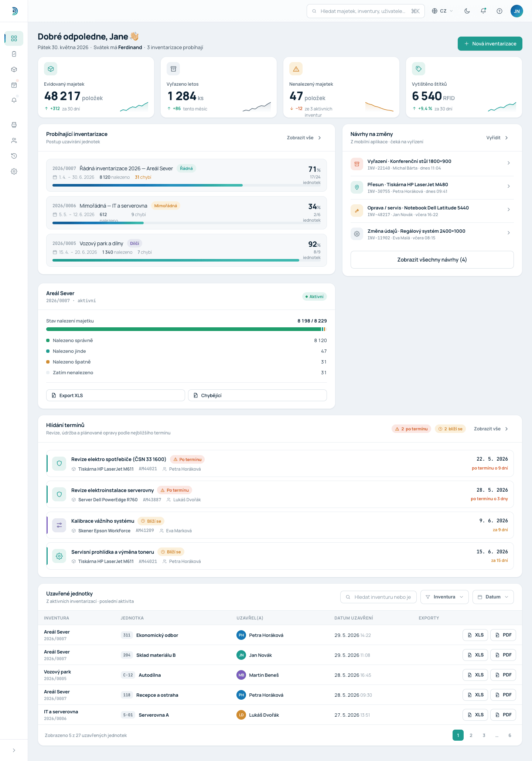Go to page 3 of closed units
This screenshot has height=761, width=532.
point(484,736)
